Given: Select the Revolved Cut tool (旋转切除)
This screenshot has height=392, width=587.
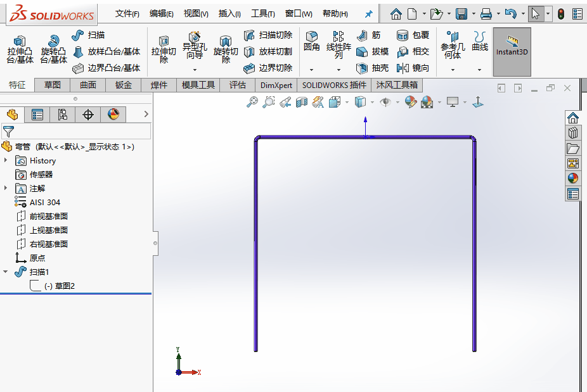Looking at the screenshot, I should coord(226,50).
